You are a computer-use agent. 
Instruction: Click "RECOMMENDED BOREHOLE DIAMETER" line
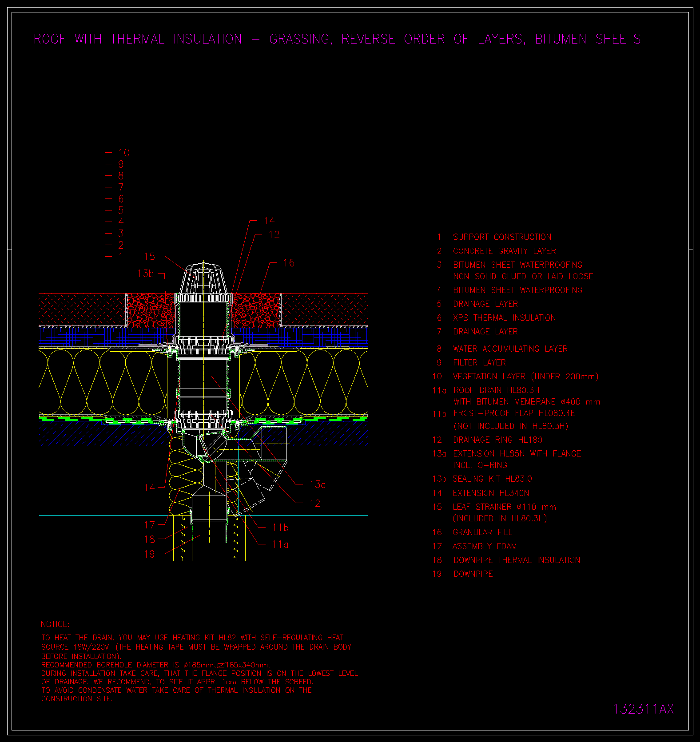click(155, 665)
